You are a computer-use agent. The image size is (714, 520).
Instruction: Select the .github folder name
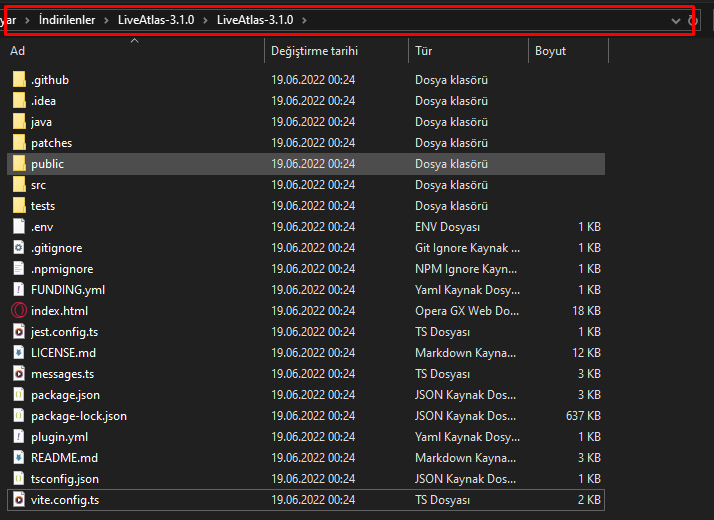tap(50, 80)
